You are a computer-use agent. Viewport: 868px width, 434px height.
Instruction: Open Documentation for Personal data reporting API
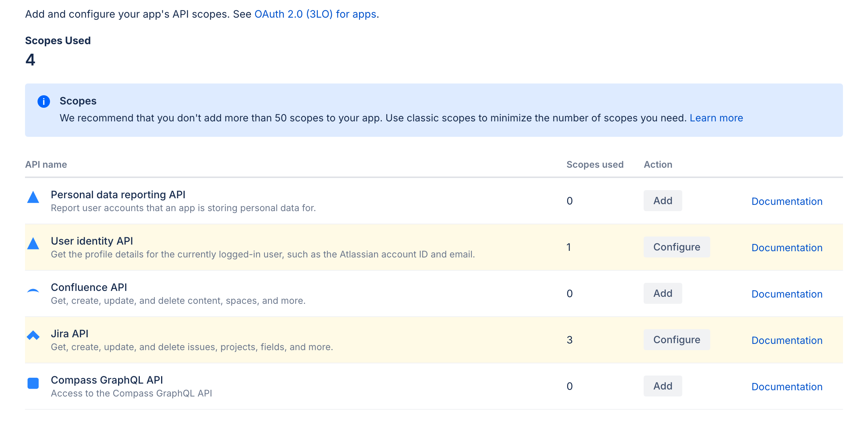coord(787,202)
